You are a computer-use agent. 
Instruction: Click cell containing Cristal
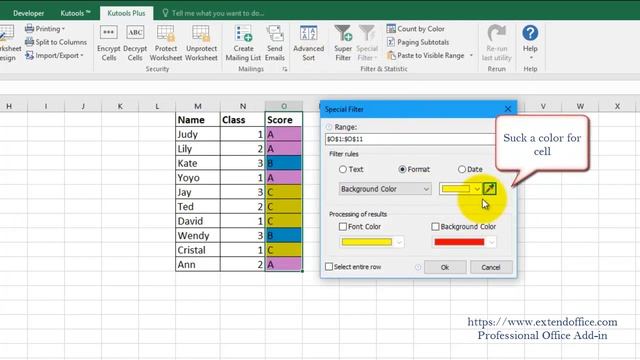click(x=198, y=250)
